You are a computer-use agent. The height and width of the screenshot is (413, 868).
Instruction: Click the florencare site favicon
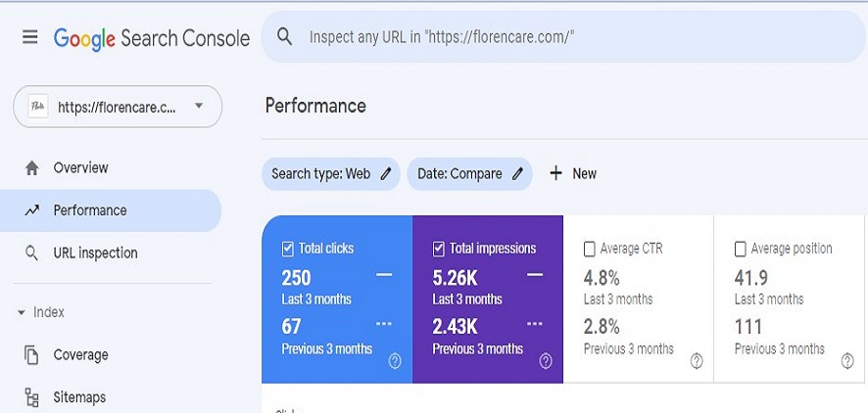[x=38, y=107]
